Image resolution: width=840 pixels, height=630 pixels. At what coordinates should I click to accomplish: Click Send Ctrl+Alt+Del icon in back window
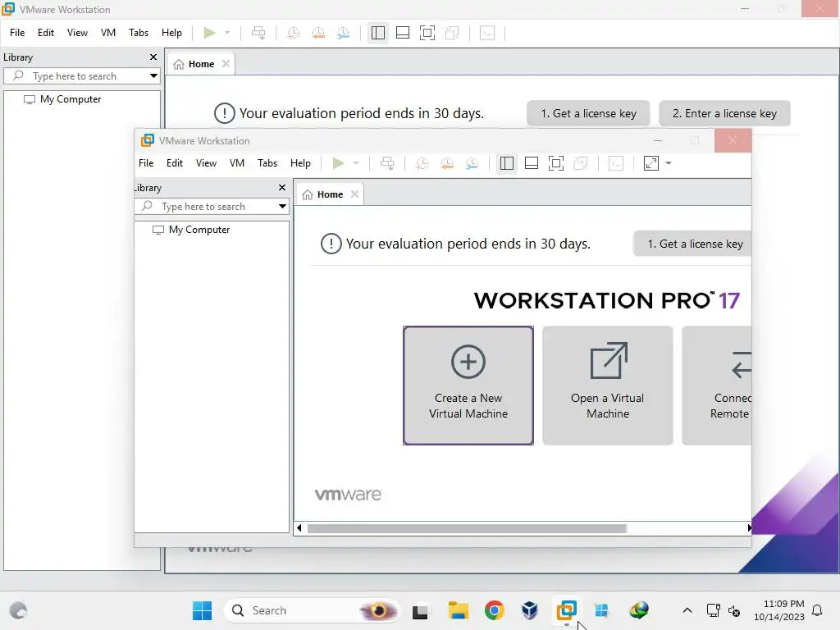coord(258,33)
